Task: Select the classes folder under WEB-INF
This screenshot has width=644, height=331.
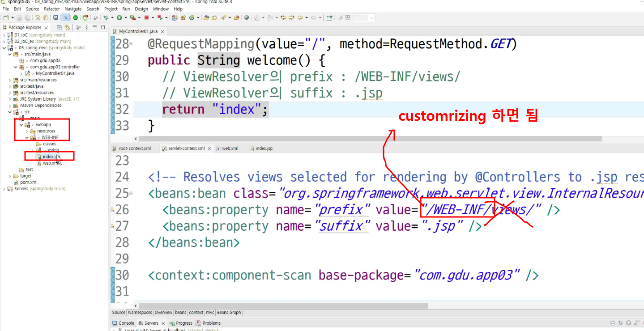Action: coord(49,144)
